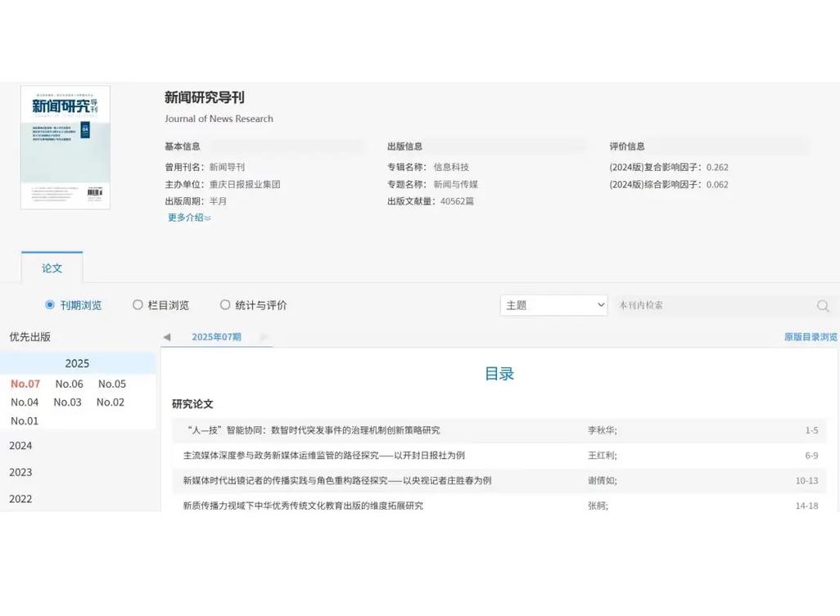Screen dimensions: 840x616
Task: Switch to the 论文 tab
Action: point(52,268)
